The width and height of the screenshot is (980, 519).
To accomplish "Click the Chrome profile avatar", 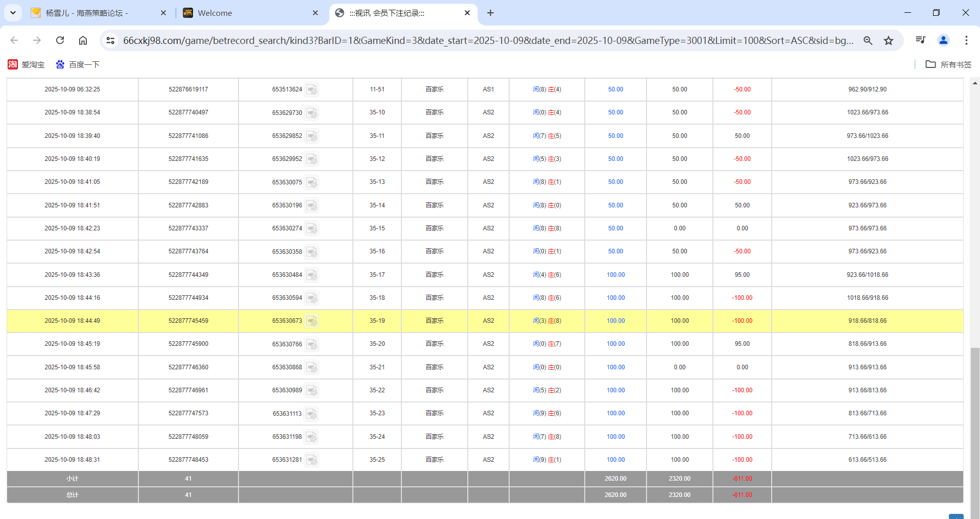I will click(943, 40).
